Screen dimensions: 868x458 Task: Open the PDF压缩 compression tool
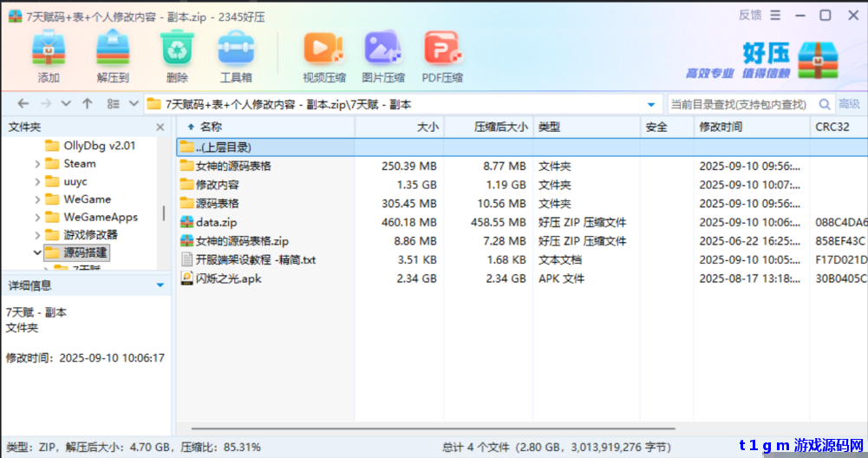(x=442, y=49)
